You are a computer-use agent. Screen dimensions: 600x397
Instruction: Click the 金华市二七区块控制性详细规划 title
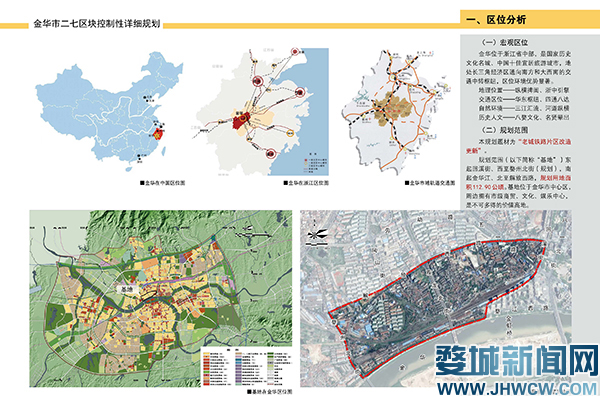click(97, 23)
